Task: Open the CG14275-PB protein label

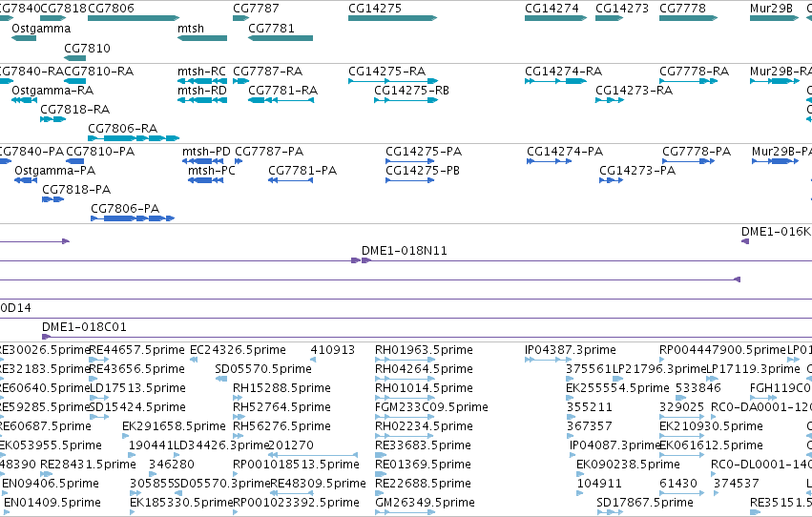Action: pyautogui.click(x=423, y=171)
